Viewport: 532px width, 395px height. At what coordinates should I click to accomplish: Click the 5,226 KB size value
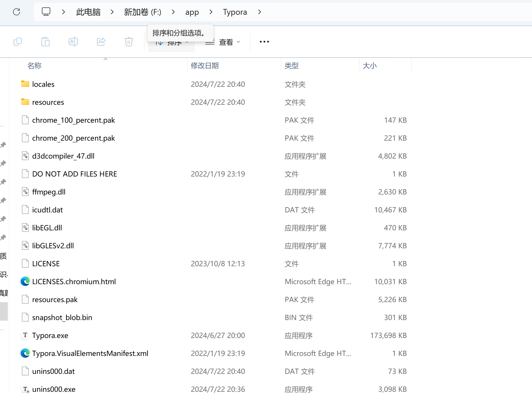point(392,300)
